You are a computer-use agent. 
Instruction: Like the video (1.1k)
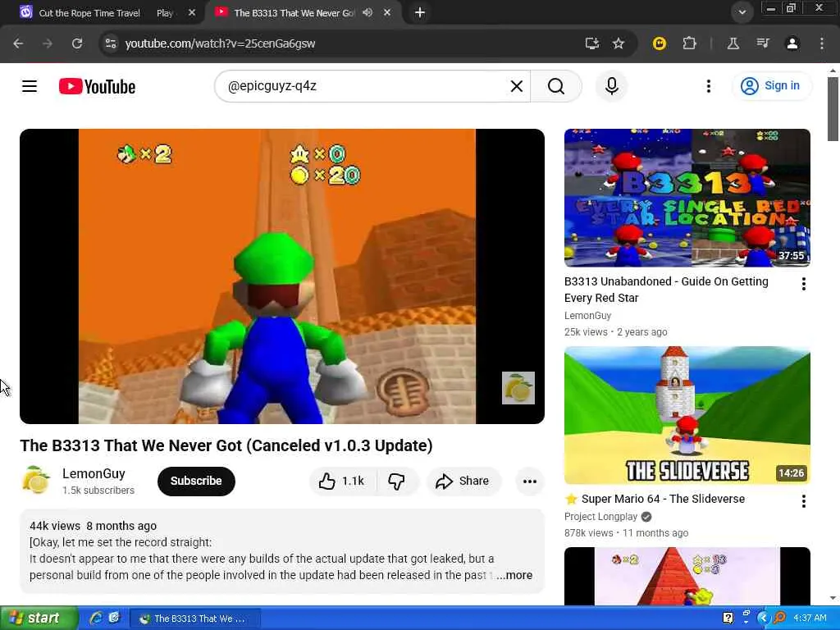(342, 481)
